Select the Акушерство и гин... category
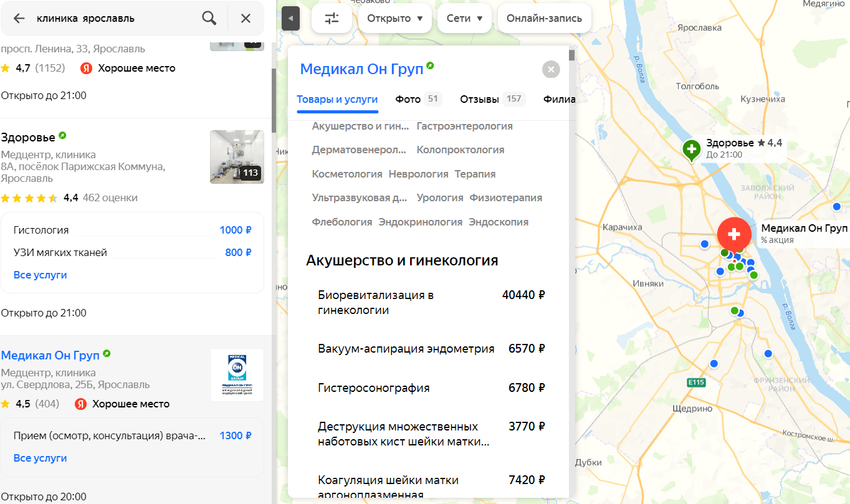 pyautogui.click(x=361, y=126)
